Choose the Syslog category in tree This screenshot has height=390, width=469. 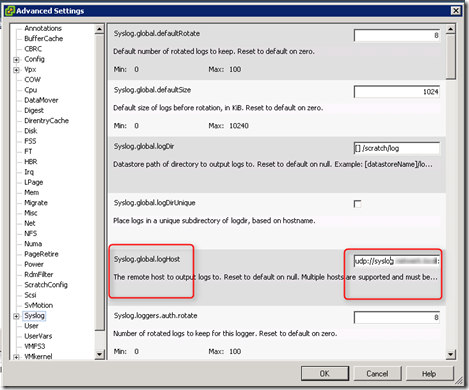(34, 315)
